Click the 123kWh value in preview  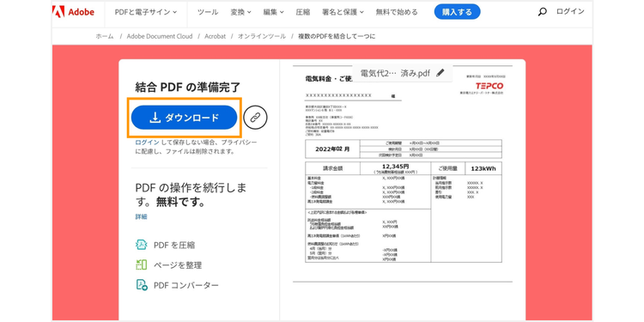pyautogui.click(x=483, y=168)
